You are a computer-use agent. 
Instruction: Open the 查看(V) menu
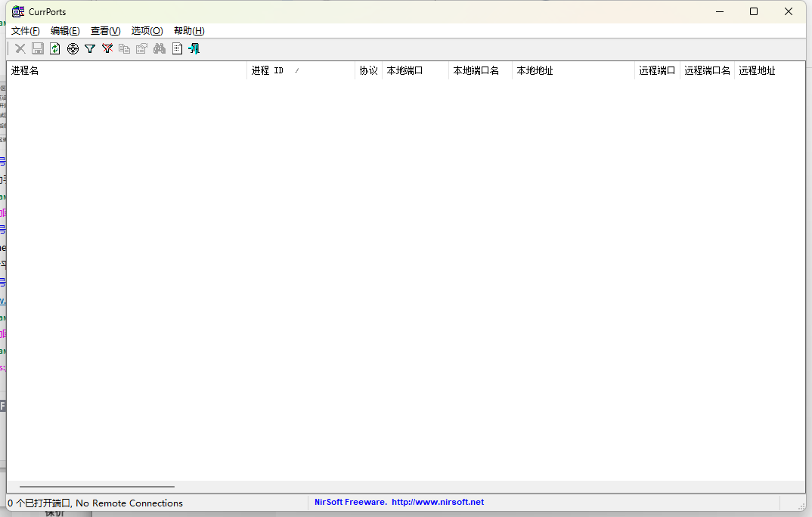click(105, 31)
